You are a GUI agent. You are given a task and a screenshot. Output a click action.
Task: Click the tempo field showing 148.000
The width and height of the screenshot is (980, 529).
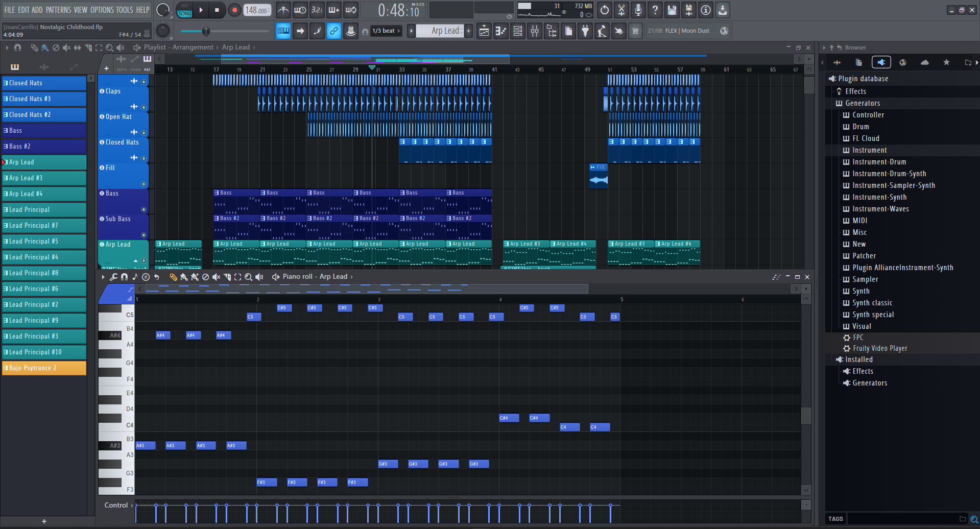(257, 10)
